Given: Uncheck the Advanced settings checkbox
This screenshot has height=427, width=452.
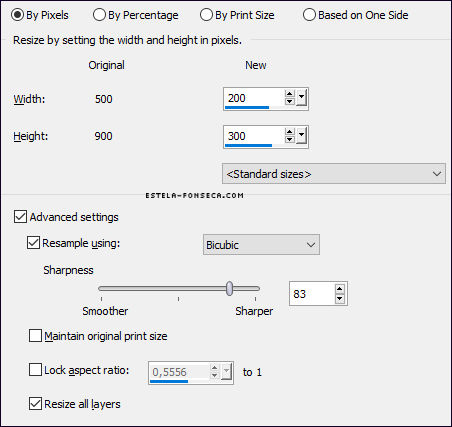Looking at the screenshot, I should [20, 217].
